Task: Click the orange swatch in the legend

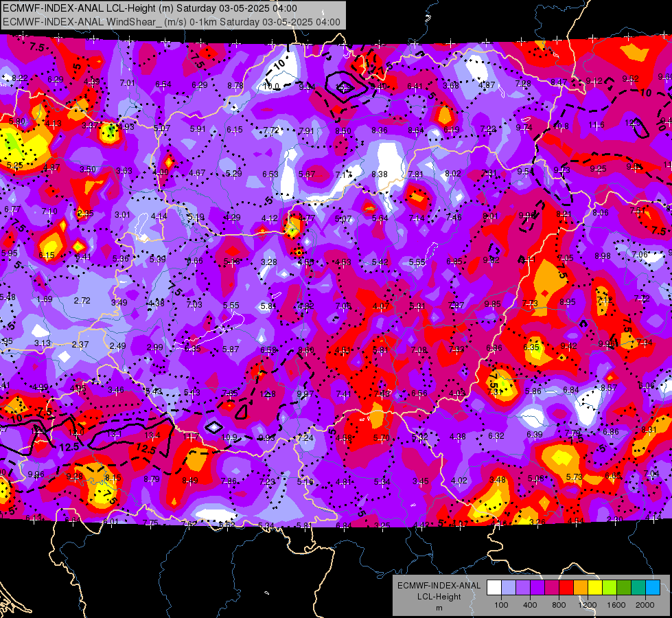Action: coord(580,587)
